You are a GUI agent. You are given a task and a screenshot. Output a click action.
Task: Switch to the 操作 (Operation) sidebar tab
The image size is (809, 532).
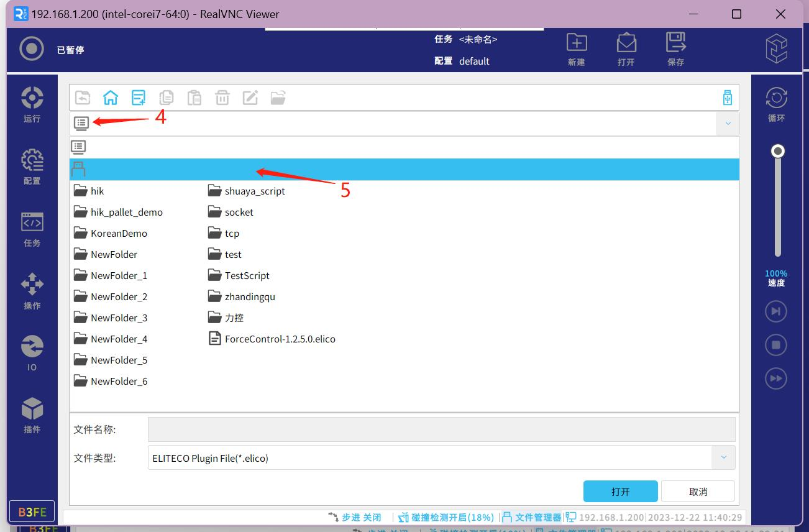(x=32, y=291)
